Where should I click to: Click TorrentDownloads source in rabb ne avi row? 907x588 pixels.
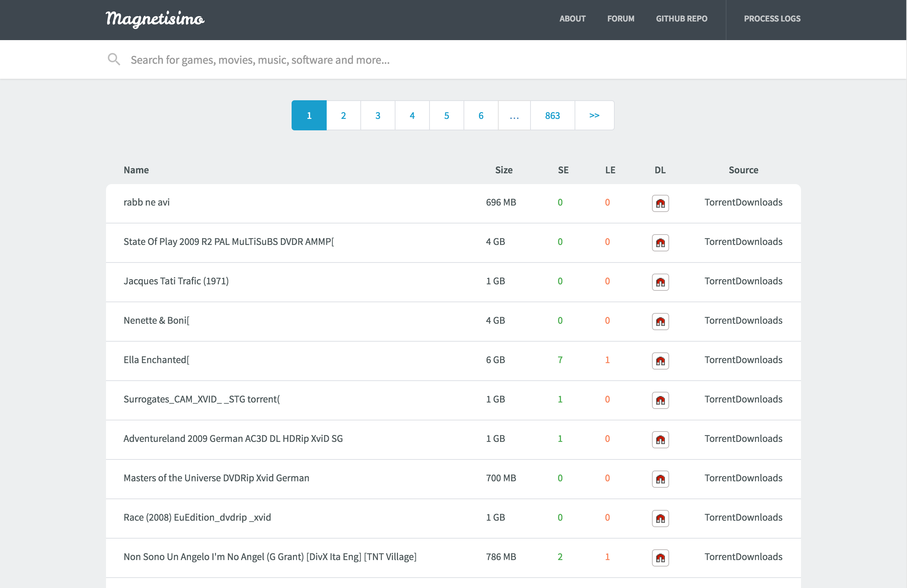point(743,202)
